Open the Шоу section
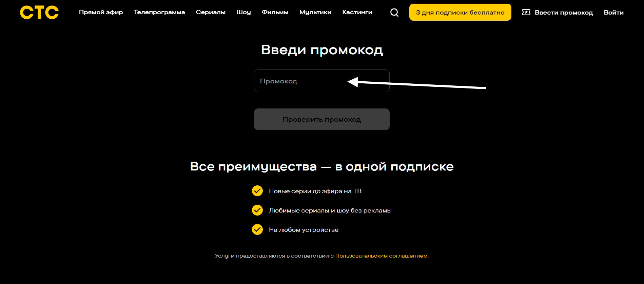644x284 pixels. click(243, 12)
